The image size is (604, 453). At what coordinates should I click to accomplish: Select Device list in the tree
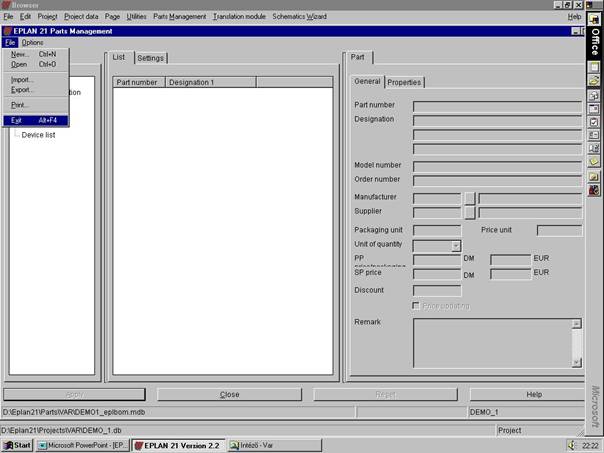coord(38,135)
